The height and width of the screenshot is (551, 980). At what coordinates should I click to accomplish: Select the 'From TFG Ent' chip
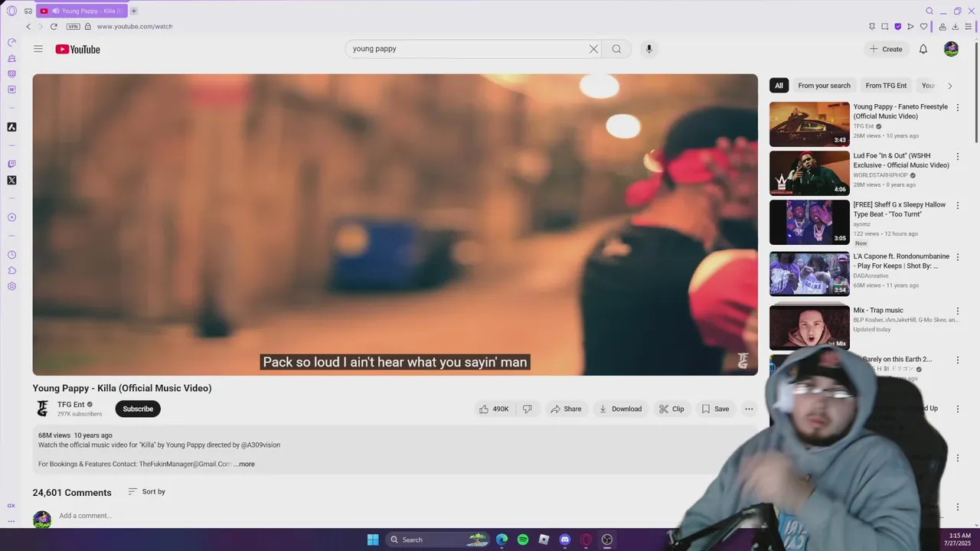(886, 86)
